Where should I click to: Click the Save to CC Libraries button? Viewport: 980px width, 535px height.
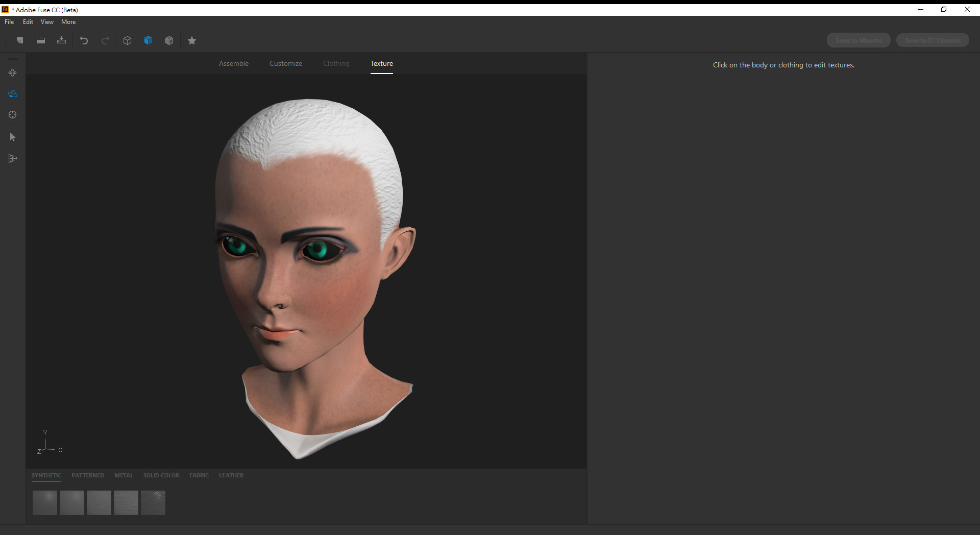(x=933, y=40)
